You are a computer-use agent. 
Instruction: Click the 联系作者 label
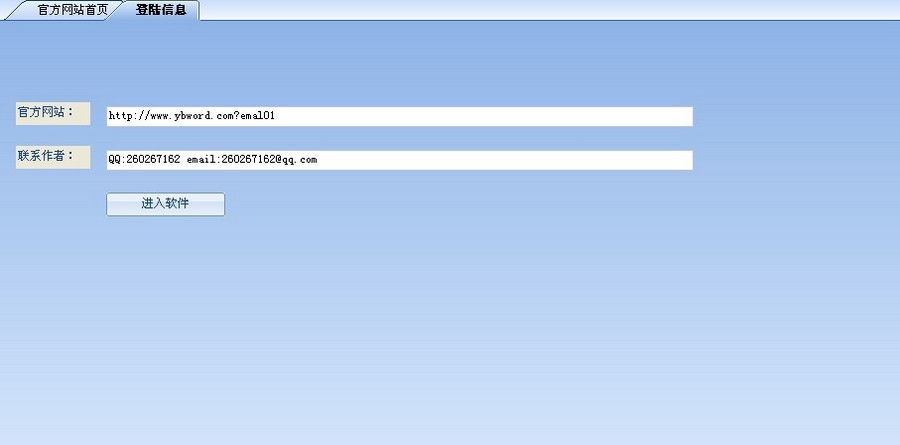pyautogui.click(x=53, y=157)
